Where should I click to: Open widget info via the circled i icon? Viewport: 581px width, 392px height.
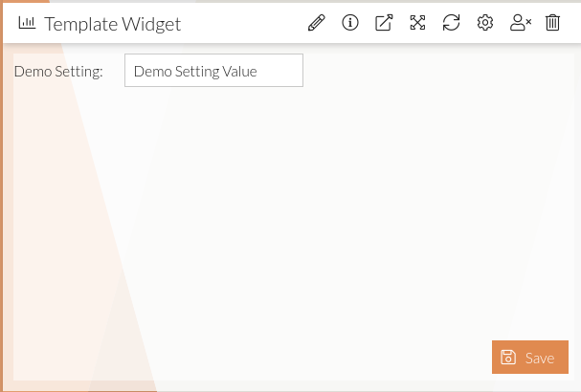[x=350, y=23]
